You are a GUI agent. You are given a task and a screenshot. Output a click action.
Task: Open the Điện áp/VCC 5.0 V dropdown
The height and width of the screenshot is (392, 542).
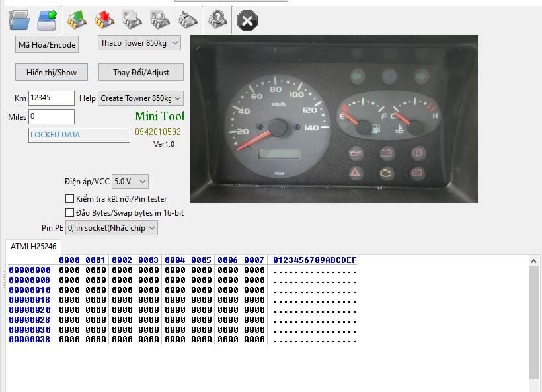130,182
